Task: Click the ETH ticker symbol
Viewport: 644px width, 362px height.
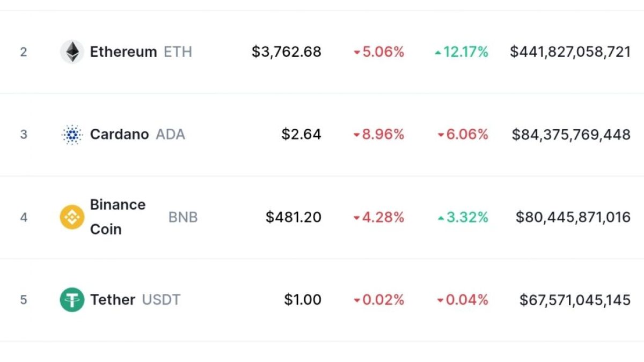Action: click(x=178, y=52)
